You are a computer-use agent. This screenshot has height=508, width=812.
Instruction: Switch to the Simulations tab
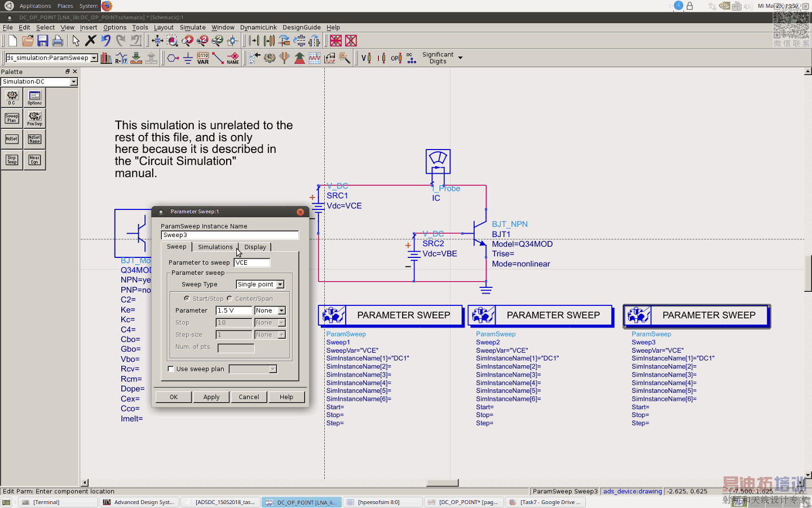[215, 247]
